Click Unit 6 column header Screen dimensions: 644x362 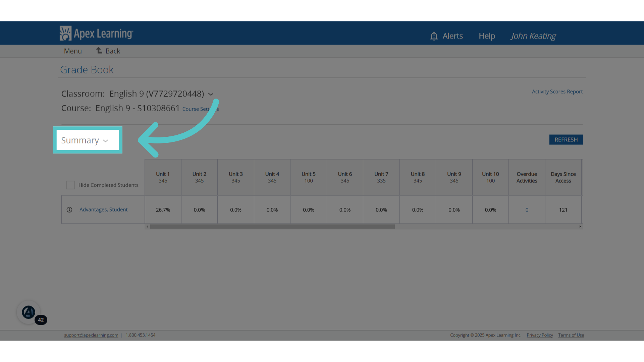[345, 177]
